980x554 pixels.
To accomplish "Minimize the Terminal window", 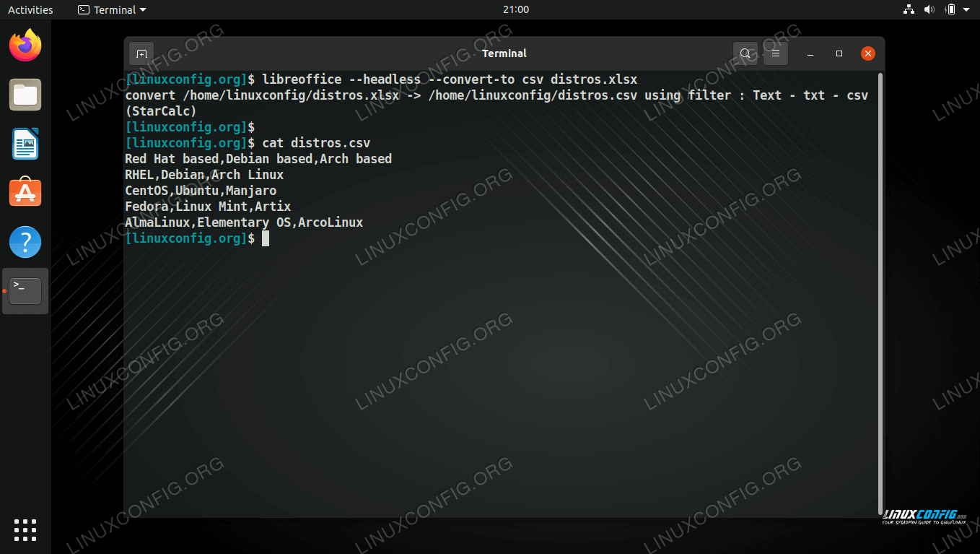I will point(811,53).
